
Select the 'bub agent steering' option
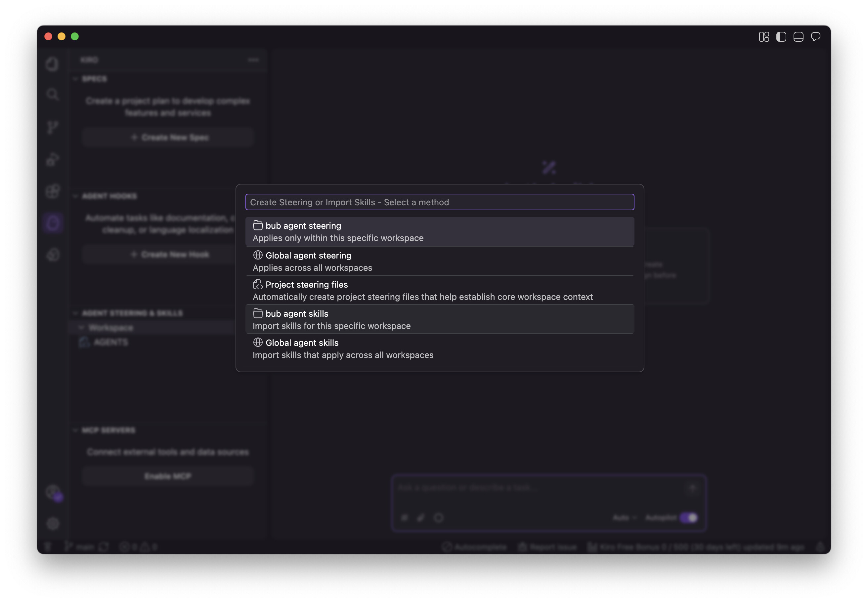click(x=440, y=232)
